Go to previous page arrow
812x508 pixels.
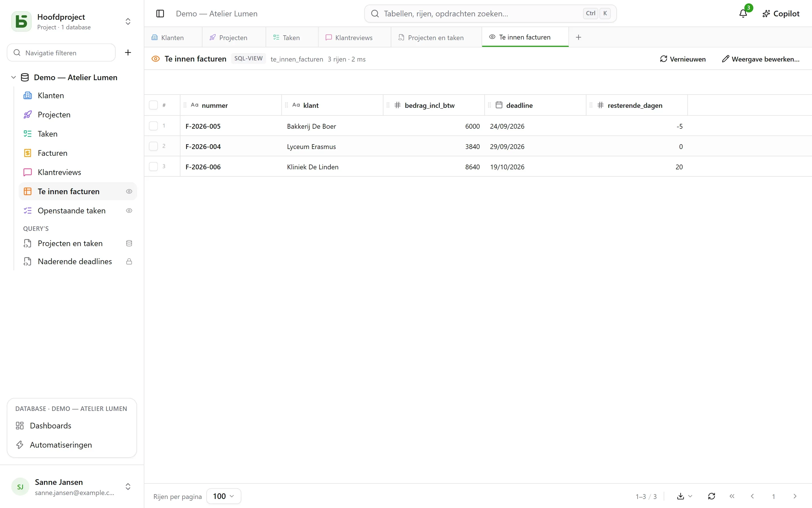click(752, 496)
